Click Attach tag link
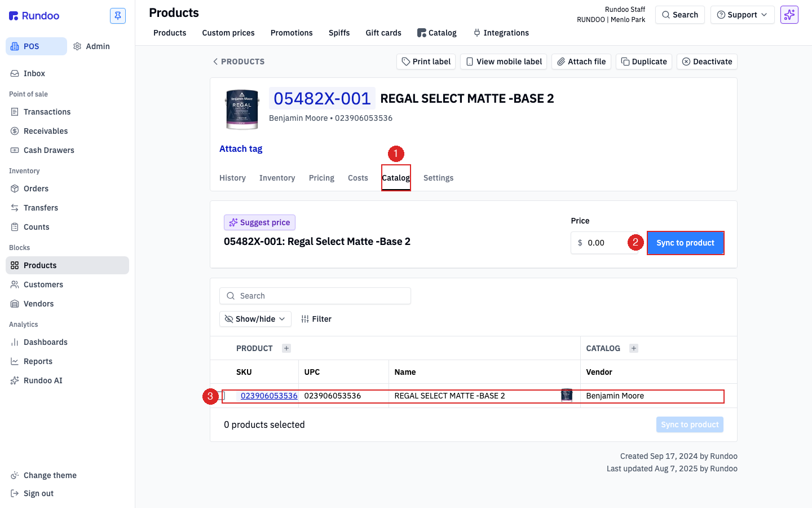Screen dimensions: 812x508 (241, 148)
